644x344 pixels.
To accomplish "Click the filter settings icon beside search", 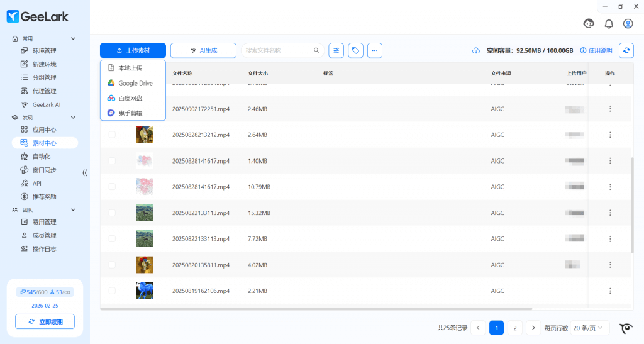I will point(336,50).
